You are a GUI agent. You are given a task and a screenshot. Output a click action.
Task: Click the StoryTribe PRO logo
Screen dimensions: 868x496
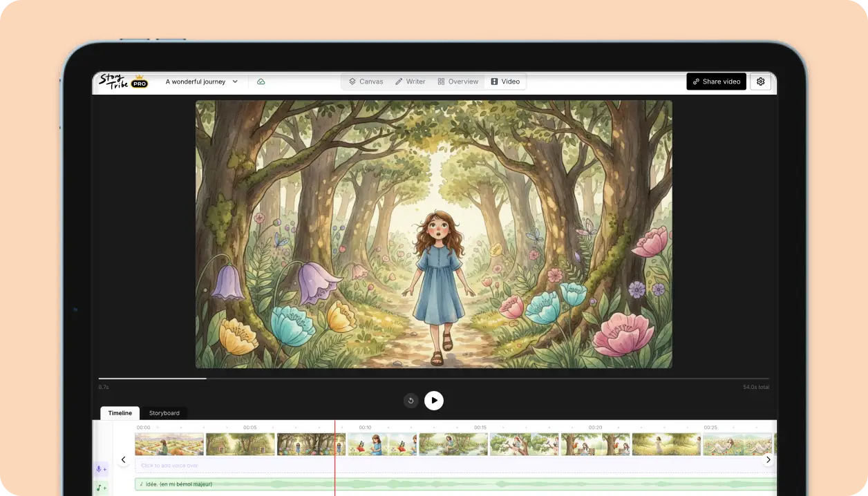[123, 81]
